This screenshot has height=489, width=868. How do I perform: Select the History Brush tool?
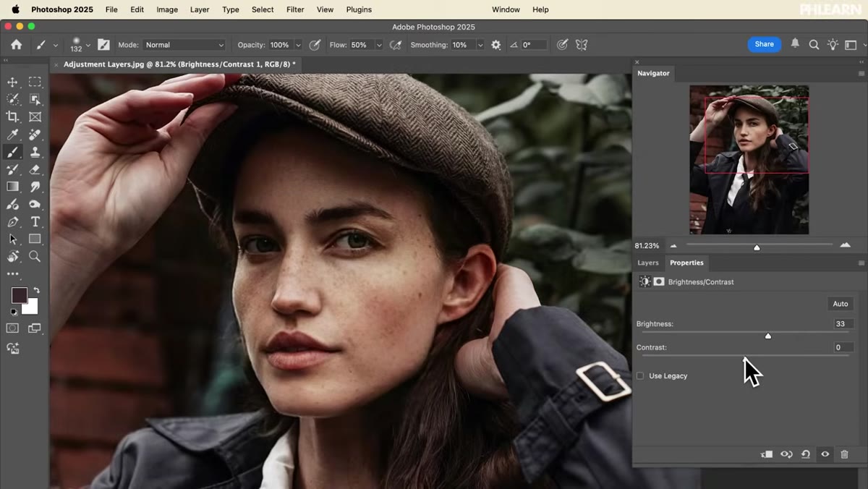12,169
